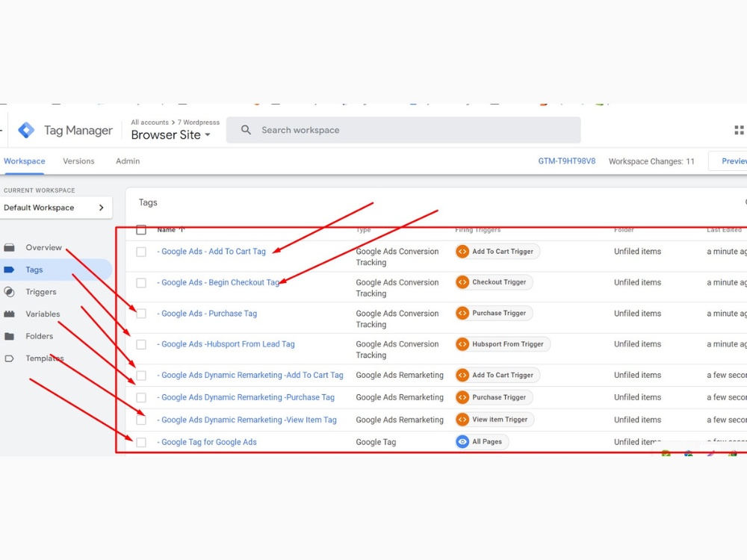Click the Folders sidebar icon
Screen dimensions: 747x560
(9, 336)
